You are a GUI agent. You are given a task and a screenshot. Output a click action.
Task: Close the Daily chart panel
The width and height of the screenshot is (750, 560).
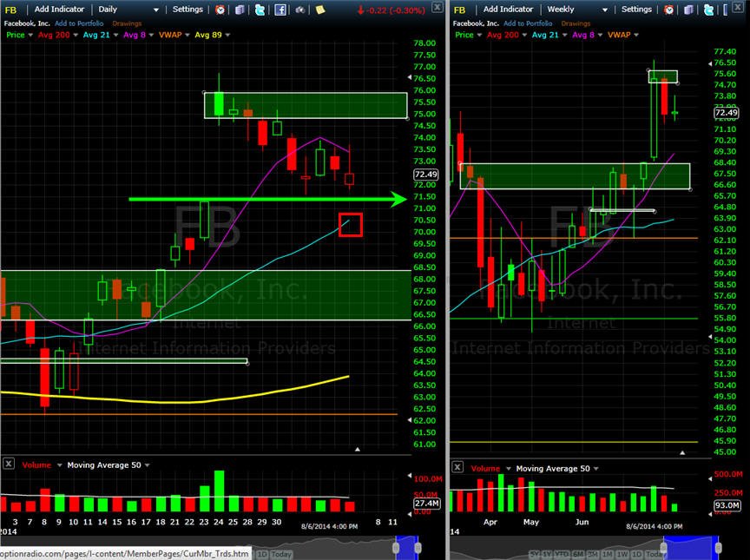(x=437, y=7)
